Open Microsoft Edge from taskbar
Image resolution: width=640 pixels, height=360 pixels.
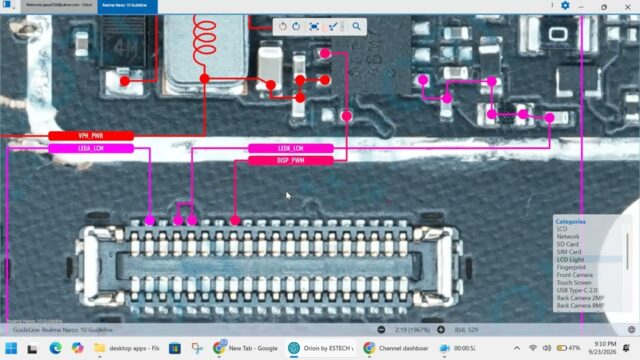point(56,348)
